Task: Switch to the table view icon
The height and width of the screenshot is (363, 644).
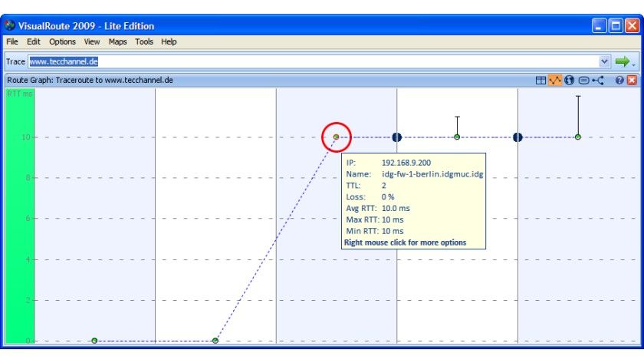Action: pos(540,81)
